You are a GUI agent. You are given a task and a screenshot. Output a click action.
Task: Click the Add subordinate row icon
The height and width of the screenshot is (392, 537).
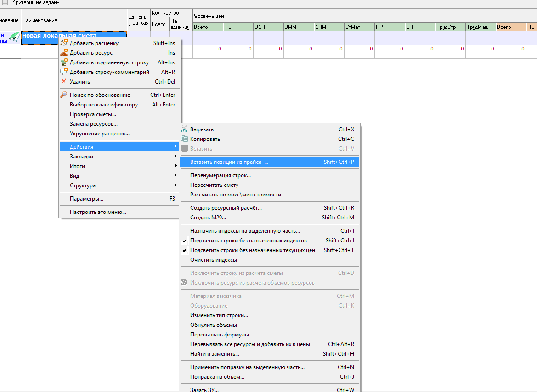(x=64, y=62)
